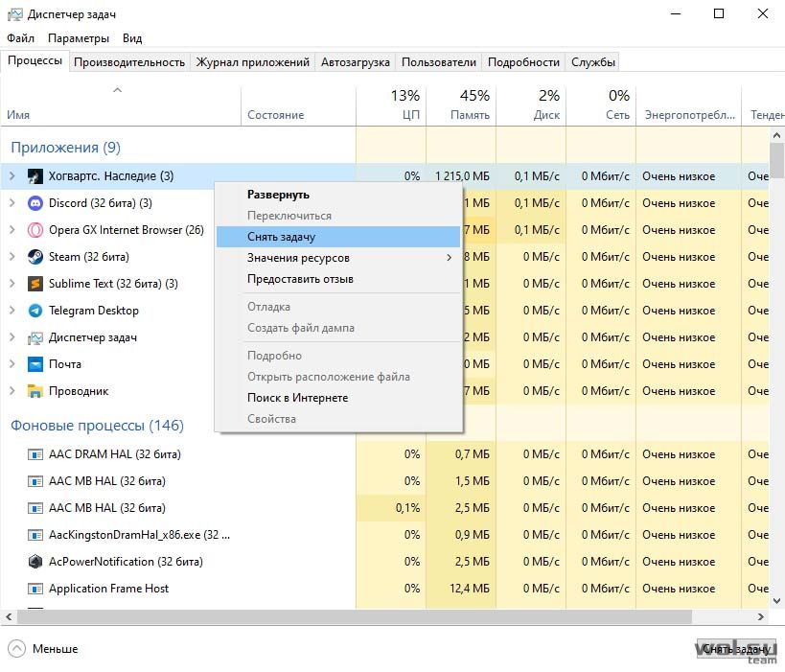This screenshot has width=785, height=672.
Task: Sort by the ЦП column header
Action: pos(391,105)
